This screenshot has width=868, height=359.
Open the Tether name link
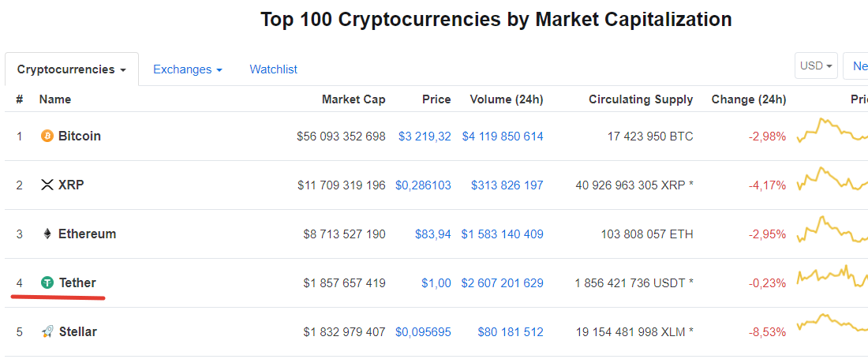[77, 282]
